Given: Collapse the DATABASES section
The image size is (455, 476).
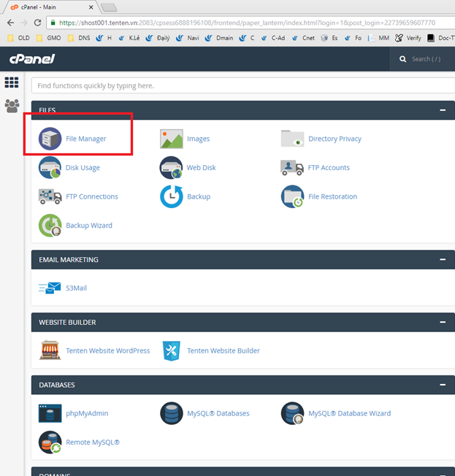Looking at the screenshot, I should coord(443,385).
